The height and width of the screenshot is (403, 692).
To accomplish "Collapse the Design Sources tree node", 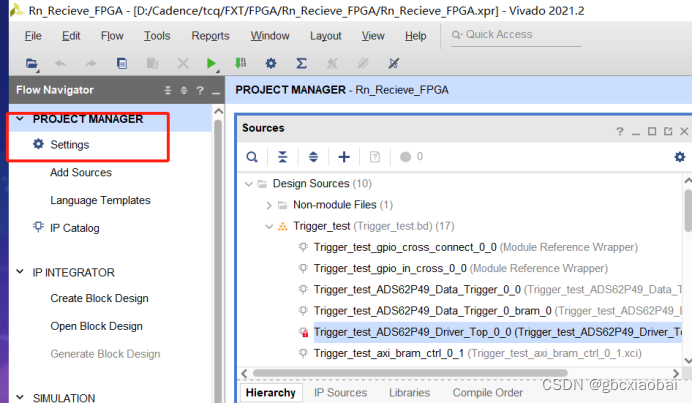I will point(248,184).
